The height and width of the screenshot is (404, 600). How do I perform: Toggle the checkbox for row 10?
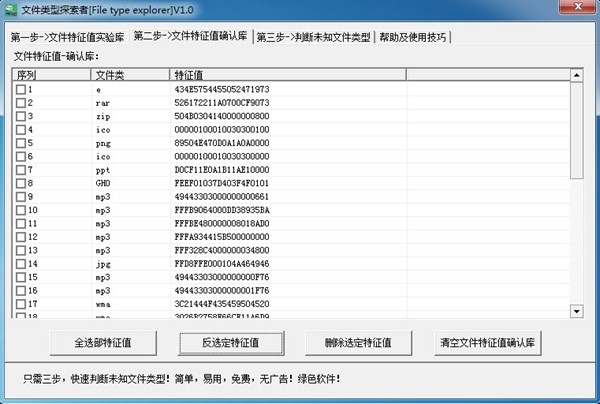coord(21,210)
